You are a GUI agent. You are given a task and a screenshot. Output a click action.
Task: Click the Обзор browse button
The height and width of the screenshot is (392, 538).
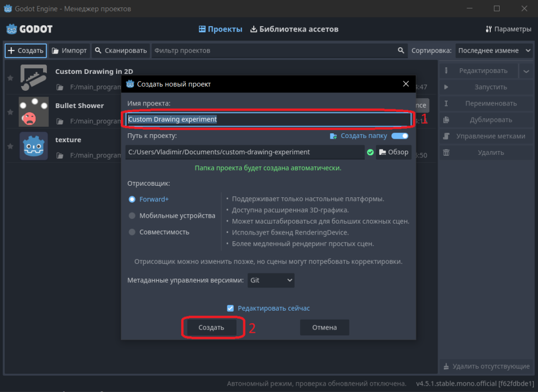click(394, 152)
